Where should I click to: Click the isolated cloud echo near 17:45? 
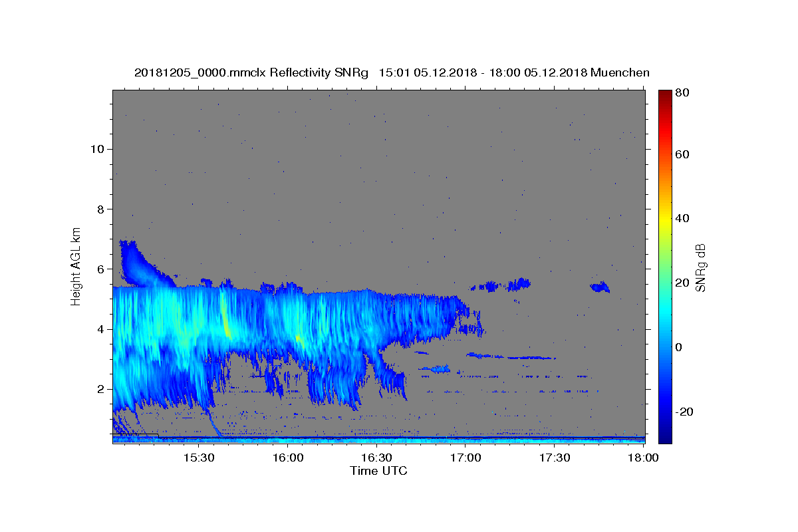click(600, 287)
